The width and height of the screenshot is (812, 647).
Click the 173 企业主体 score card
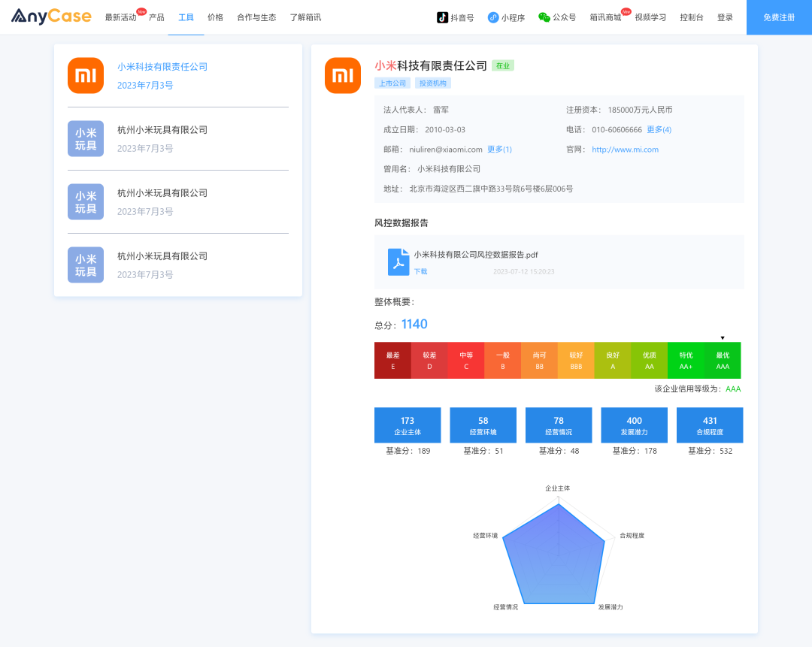click(408, 425)
